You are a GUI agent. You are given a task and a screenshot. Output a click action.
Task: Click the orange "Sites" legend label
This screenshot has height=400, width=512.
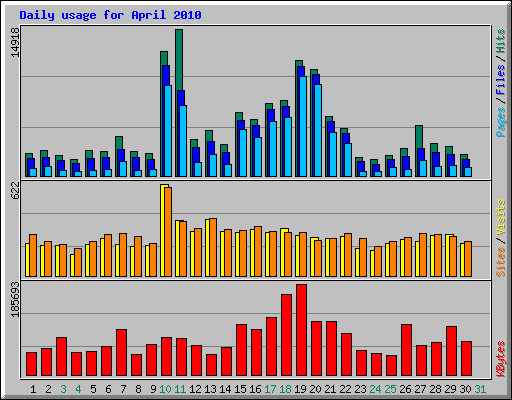coord(501,262)
